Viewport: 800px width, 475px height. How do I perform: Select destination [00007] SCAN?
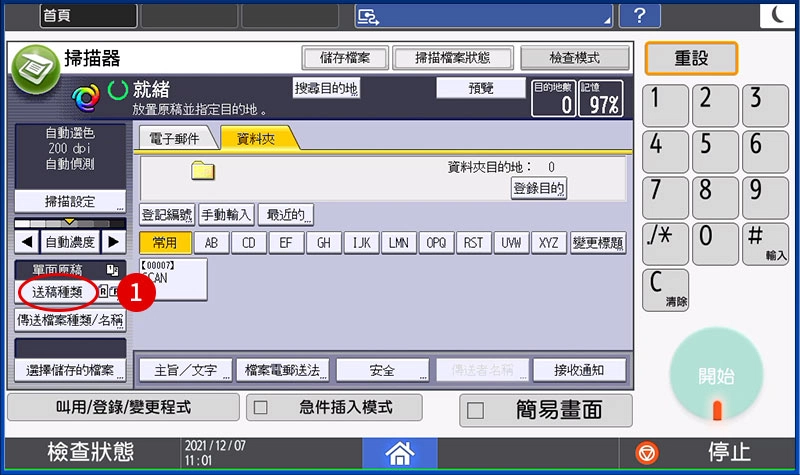173,279
